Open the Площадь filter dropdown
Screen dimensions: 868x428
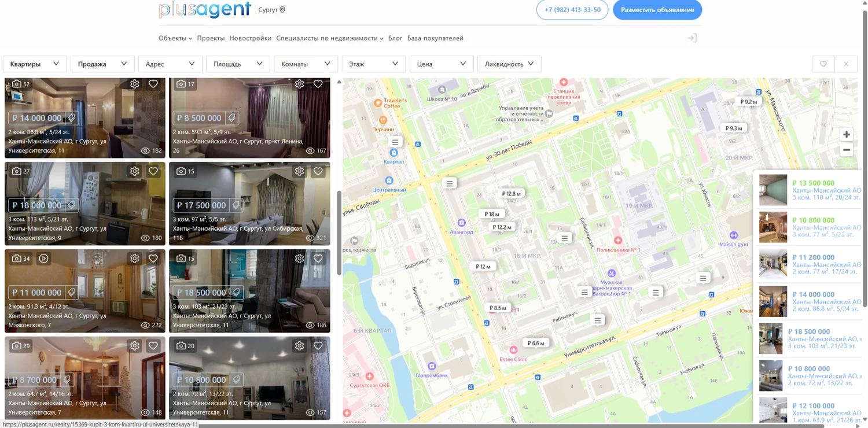[x=238, y=64]
